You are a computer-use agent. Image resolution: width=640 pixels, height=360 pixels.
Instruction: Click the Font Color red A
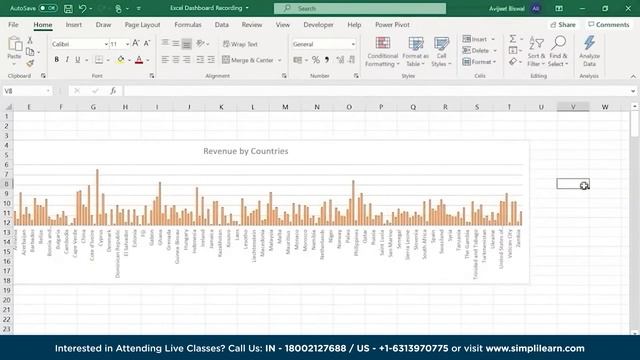tap(139, 60)
